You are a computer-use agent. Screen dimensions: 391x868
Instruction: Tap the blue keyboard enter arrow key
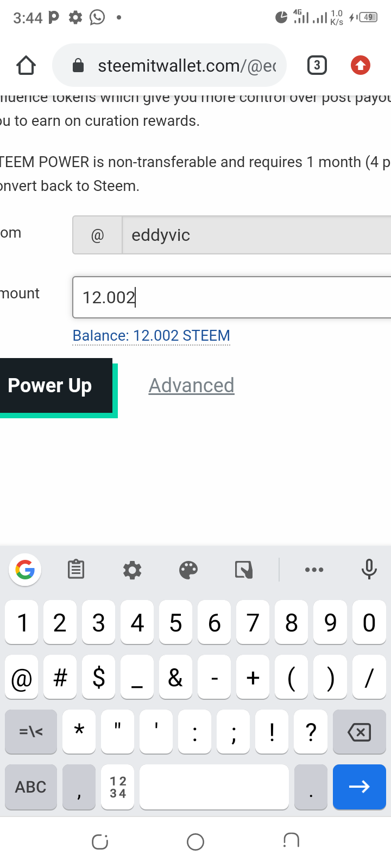coord(360,787)
